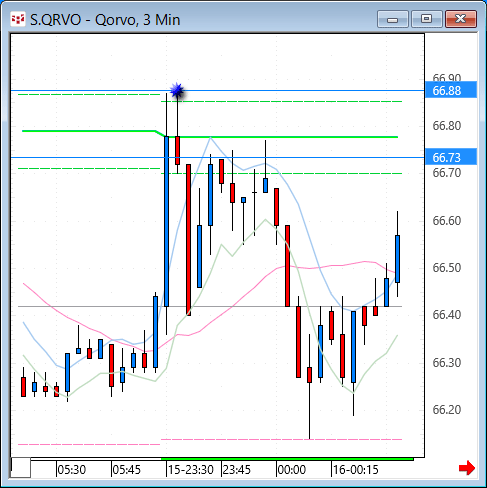Viewport: 487px width, 488px height.
Task: Click the chart icon in the title bar
Action: tap(18, 20)
